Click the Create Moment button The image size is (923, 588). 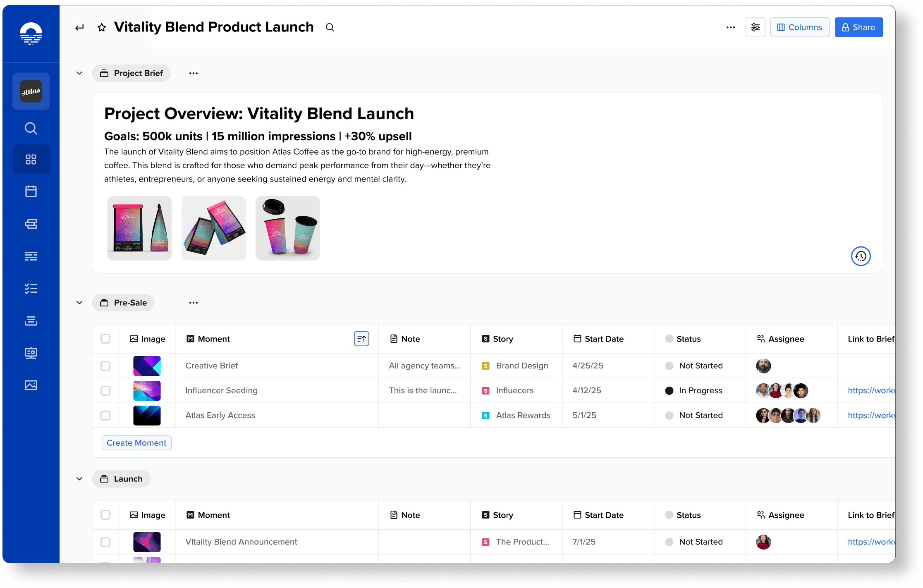[x=136, y=443]
